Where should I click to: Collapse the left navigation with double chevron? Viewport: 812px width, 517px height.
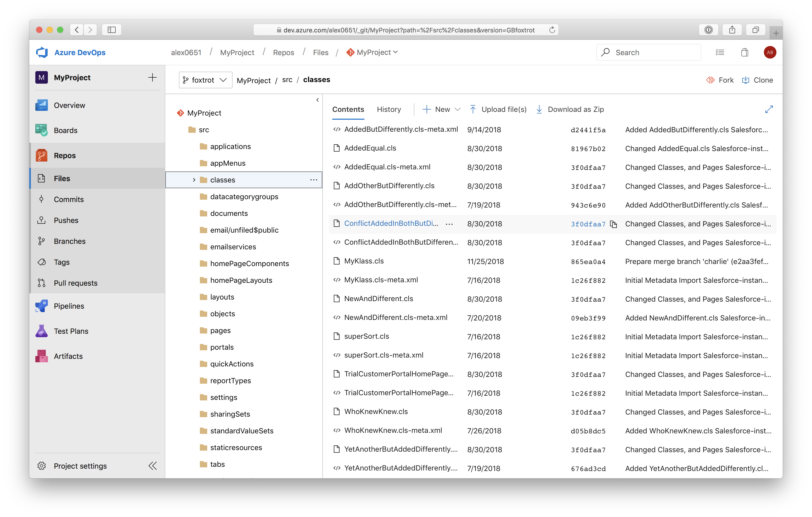point(153,466)
